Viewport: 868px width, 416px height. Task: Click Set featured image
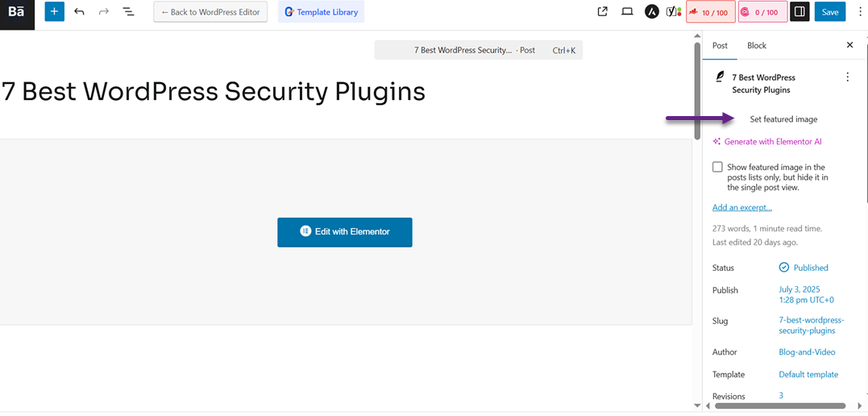783,119
